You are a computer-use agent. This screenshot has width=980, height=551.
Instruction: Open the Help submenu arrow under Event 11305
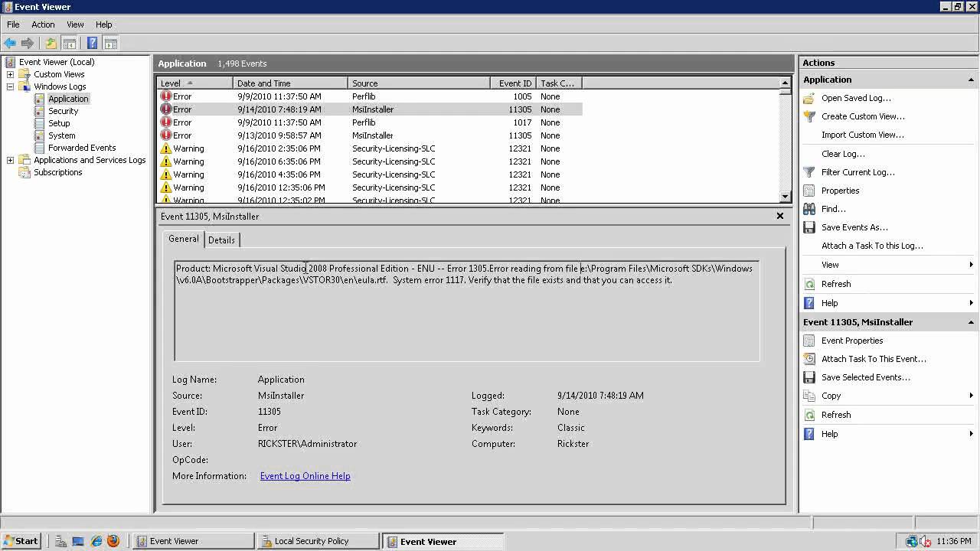(971, 434)
